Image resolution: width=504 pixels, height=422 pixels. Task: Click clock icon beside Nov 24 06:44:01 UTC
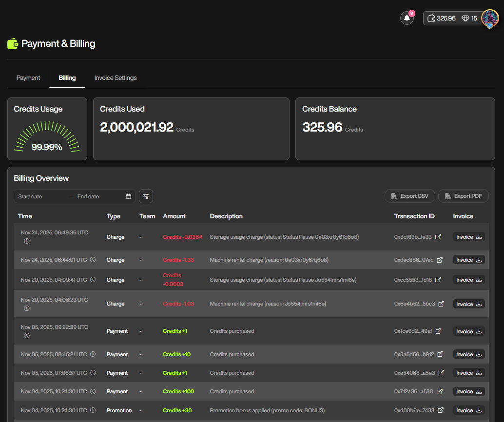pos(93,260)
